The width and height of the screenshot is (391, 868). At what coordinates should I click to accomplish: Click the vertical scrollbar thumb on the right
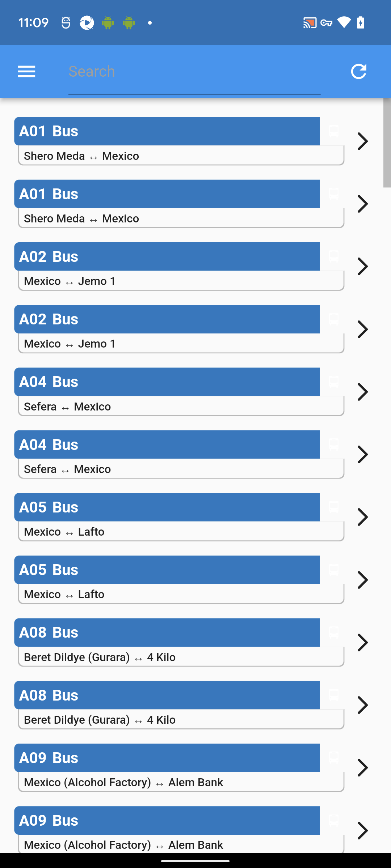(387, 143)
